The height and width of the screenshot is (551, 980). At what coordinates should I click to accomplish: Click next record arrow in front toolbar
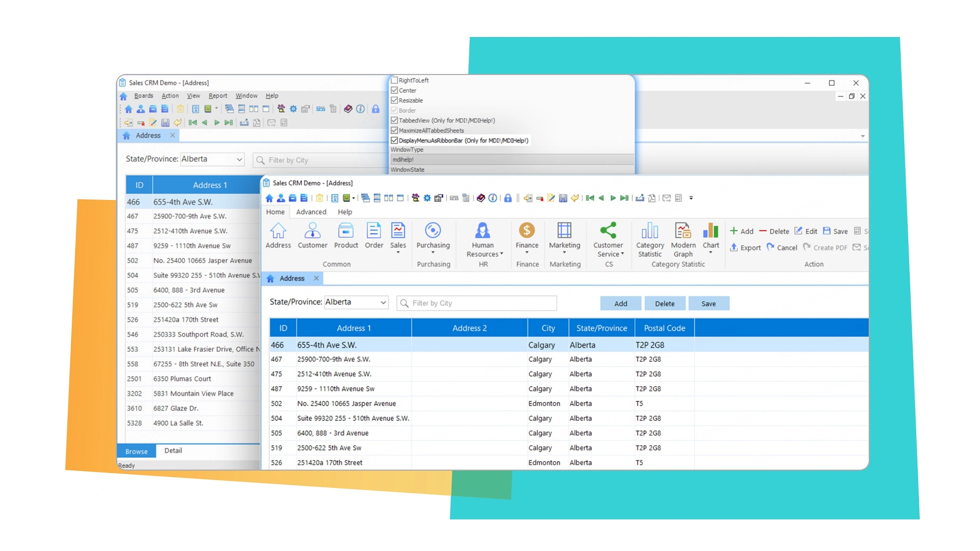(x=613, y=198)
